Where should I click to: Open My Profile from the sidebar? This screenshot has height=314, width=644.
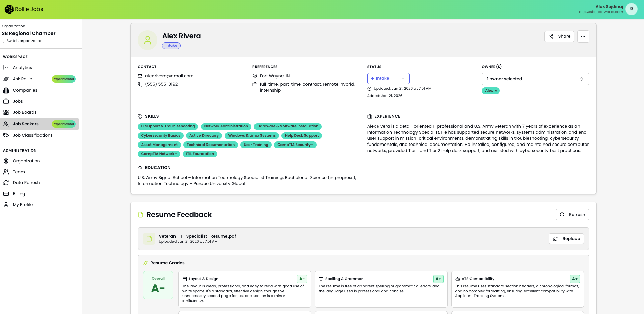[22, 204]
